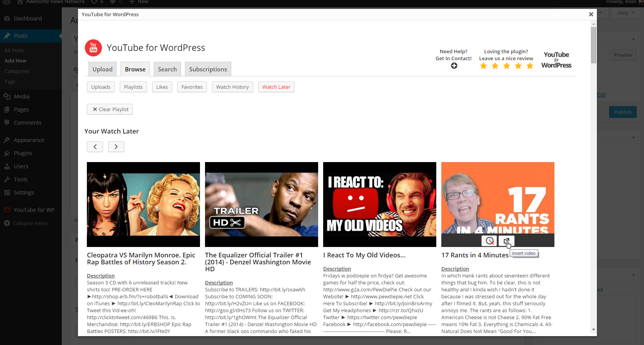Click Description link under 17 Rants
Screen dimensions: 644x345
coord(455,269)
